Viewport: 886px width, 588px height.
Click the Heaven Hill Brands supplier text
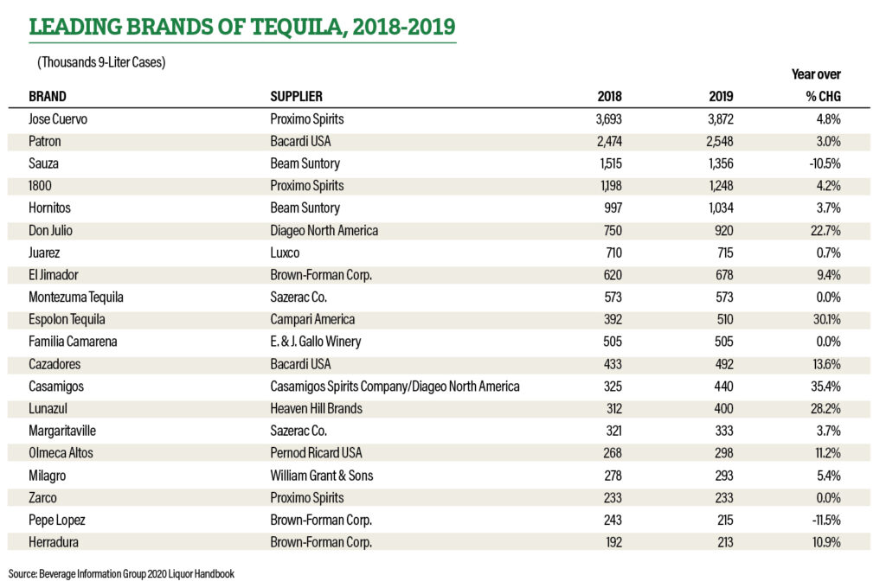point(316,408)
